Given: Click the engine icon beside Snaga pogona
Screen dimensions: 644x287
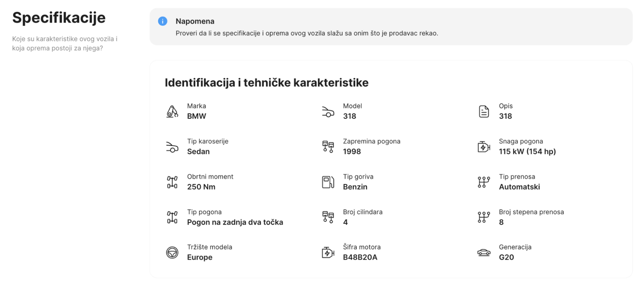Looking at the screenshot, I should (x=484, y=147).
